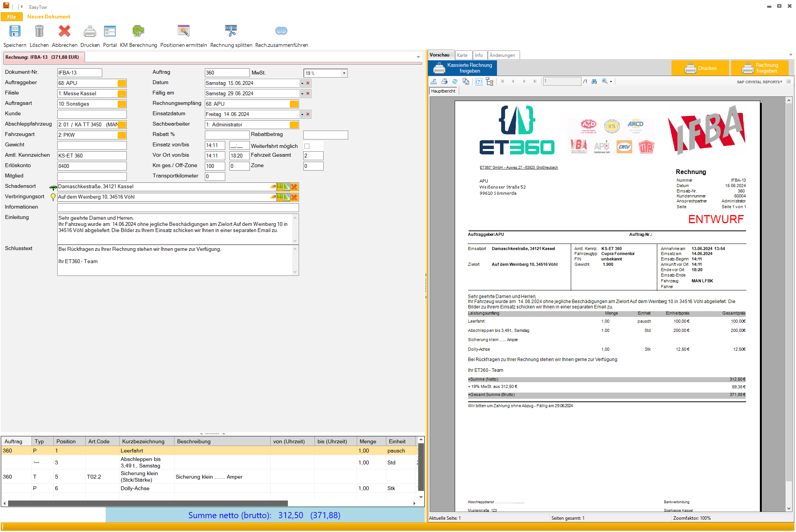Screen dimensions: 796x532
Task: Click the Löschen trash icon
Action: click(39, 31)
